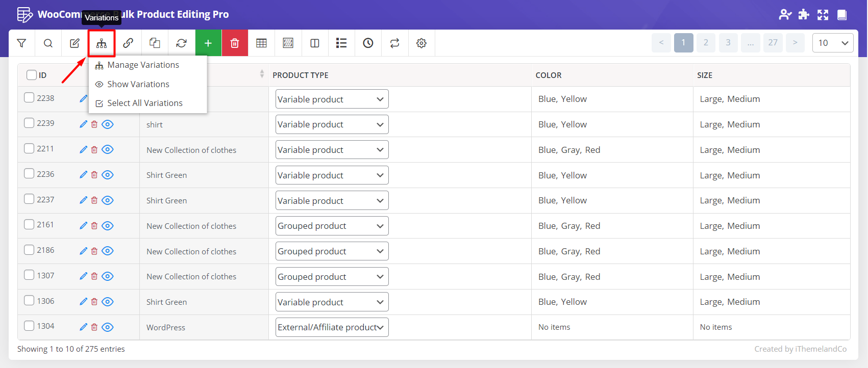This screenshot has height=368, width=868.
Task: Click the red trash delete button in toolbar
Action: click(235, 43)
